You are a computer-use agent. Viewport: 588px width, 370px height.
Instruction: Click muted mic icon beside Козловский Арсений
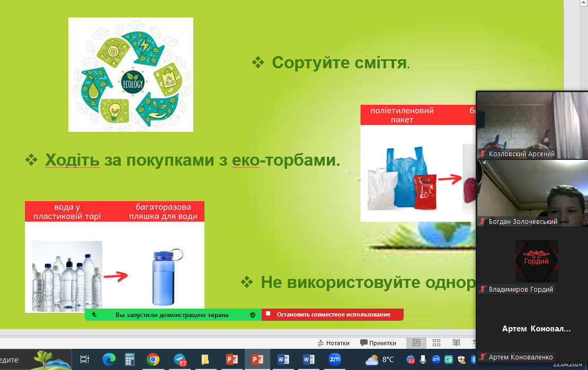[483, 154]
